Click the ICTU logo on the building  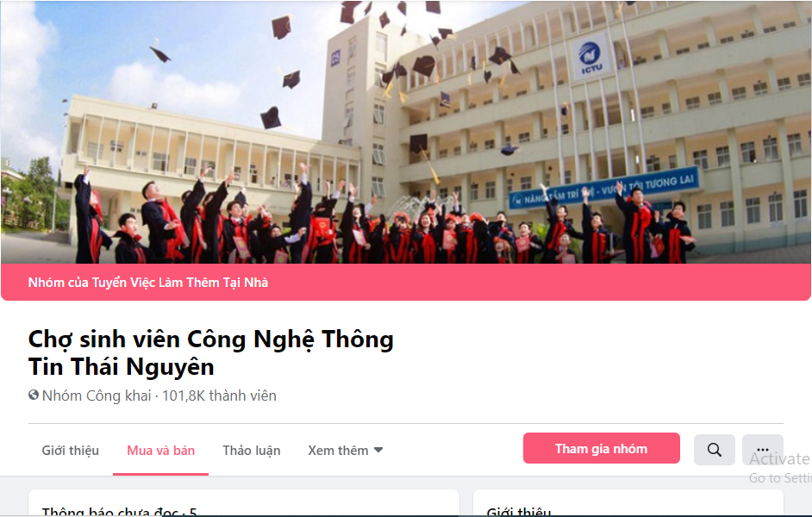[590, 57]
